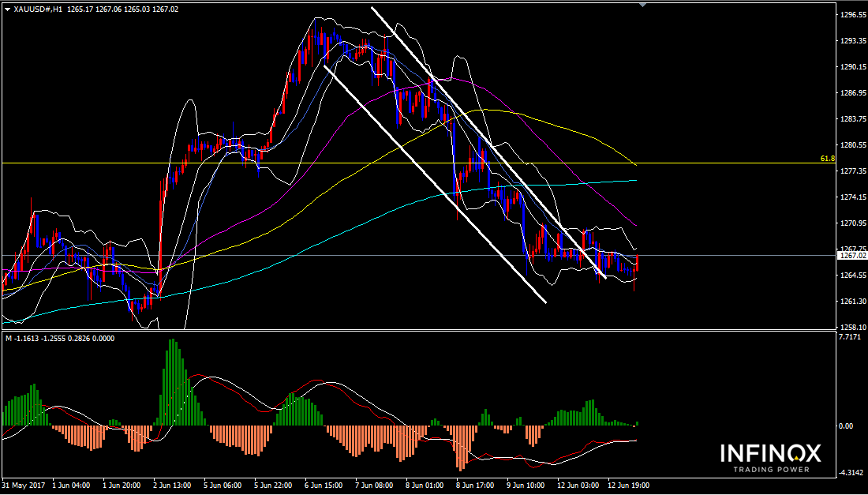
Task: Click the 1296.55 price scale label
Action: (853, 15)
